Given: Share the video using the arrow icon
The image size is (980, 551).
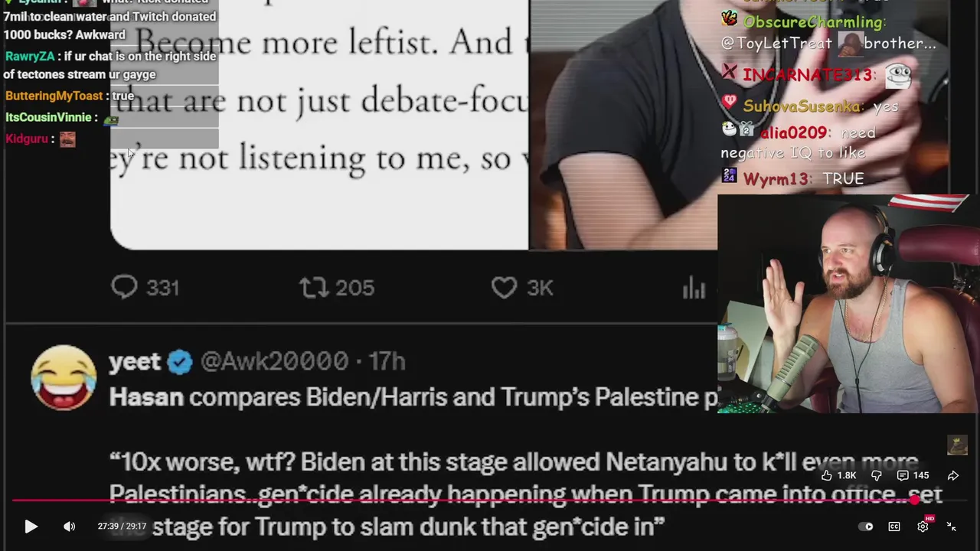Looking at the screenshot, I should tap(953, 475).
